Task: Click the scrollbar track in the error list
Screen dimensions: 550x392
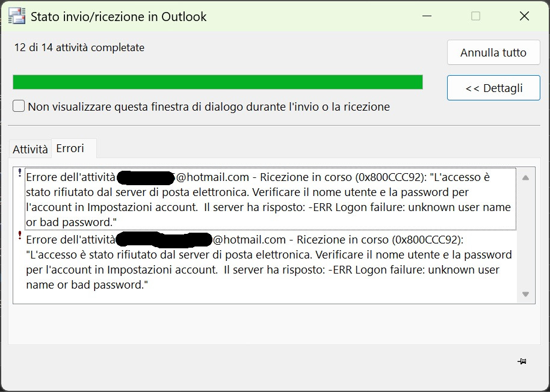Action: point(525,236)
